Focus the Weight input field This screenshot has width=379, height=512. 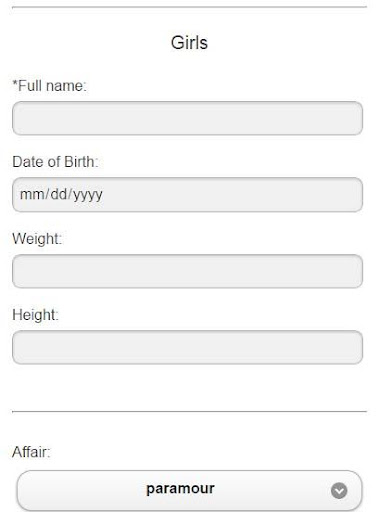(x=187, y=271)
